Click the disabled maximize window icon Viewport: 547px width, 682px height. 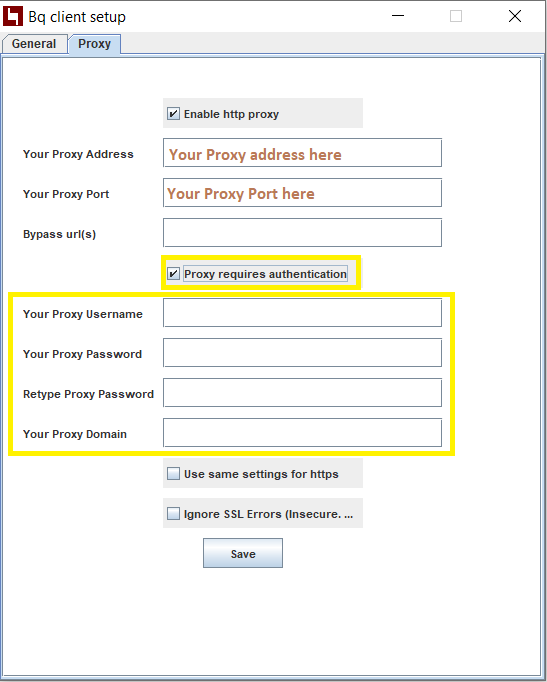(x=456, y=16)
